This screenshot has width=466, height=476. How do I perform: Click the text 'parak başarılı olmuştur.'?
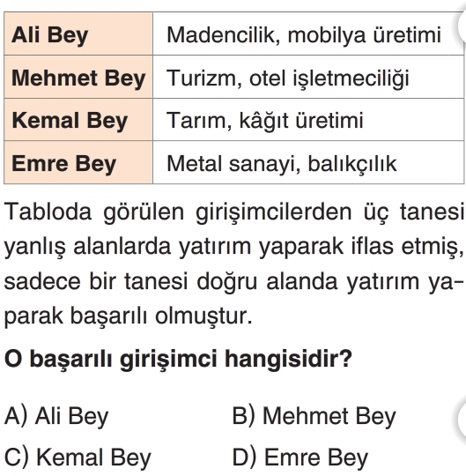[x=128, y=316]
